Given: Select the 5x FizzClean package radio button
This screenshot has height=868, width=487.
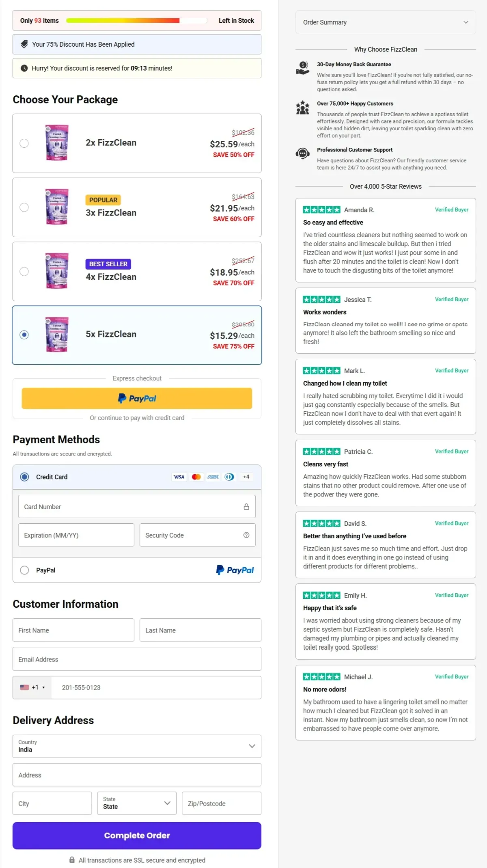Looking at the screenshot, I should pos(24,335).
